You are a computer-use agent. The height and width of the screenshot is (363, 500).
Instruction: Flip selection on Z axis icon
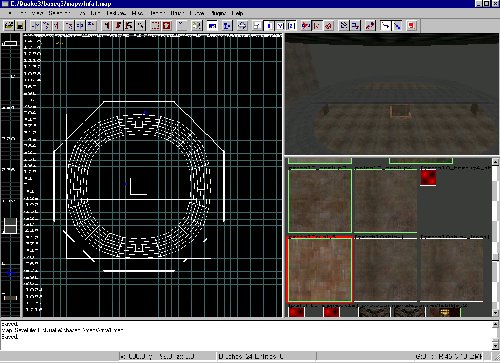(80, 26)
